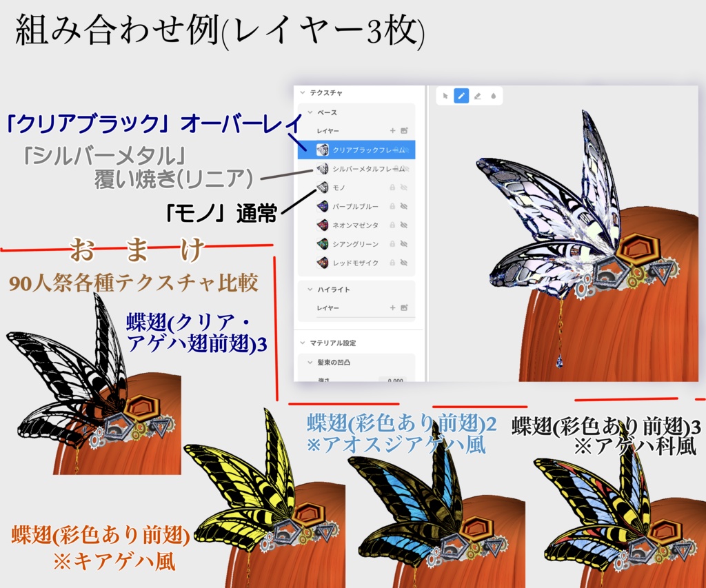The width and height of the screenshot is (706, 588).
Task: Collapse the テクスチャ section
Action: tap(301, 92)
